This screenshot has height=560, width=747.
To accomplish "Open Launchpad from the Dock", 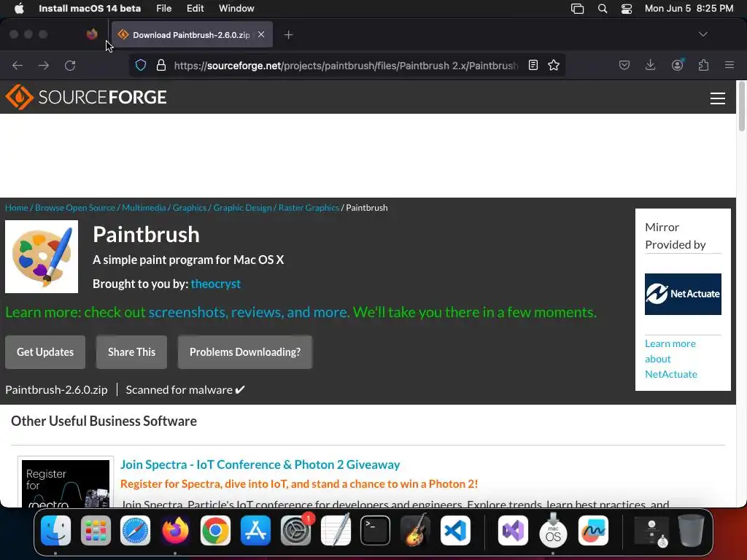I will 96,530.
